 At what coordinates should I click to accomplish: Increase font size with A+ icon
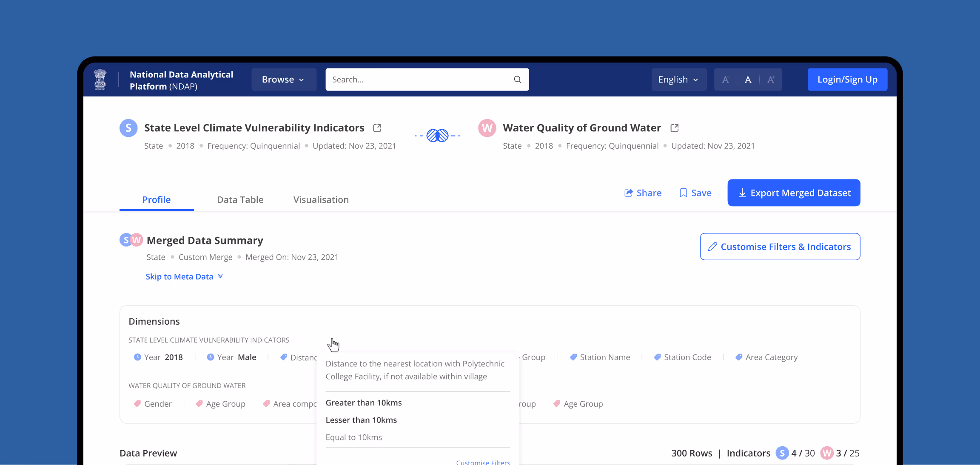(x=771, y=79)
